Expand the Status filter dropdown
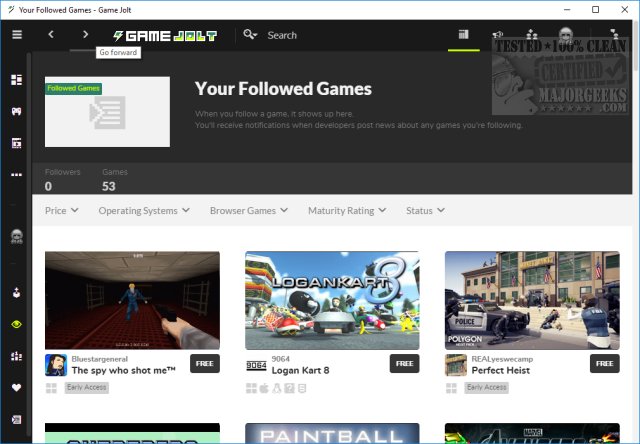This screenshot has width=640, height=444. [x=425, y=211]
